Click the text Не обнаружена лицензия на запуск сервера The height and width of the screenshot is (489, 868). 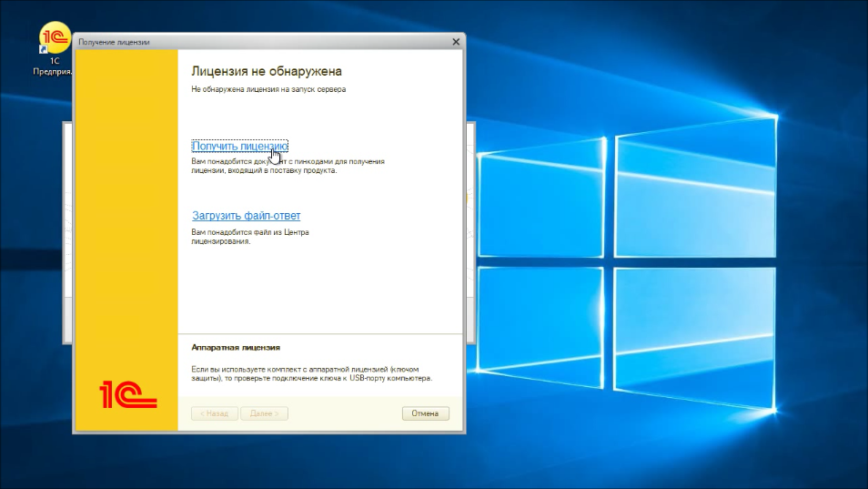click(x=268, y=89)
